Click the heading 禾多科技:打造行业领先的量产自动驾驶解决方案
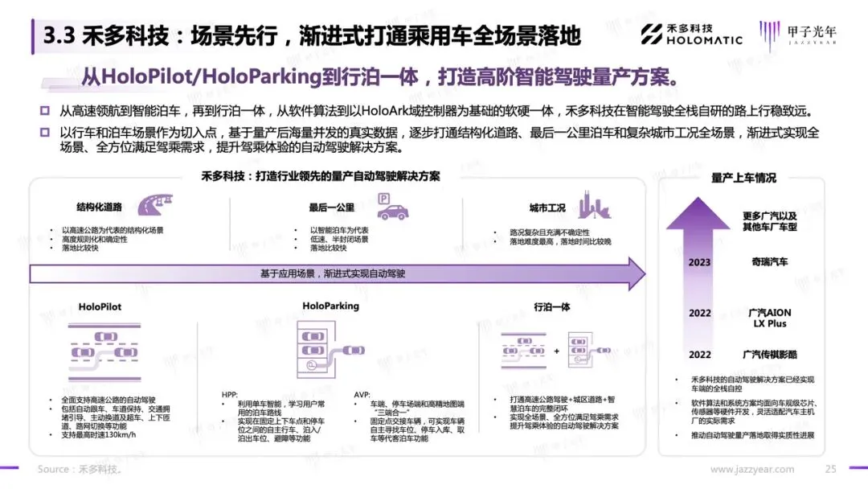Viewport: 868px width, 489px height. (321, 176)
